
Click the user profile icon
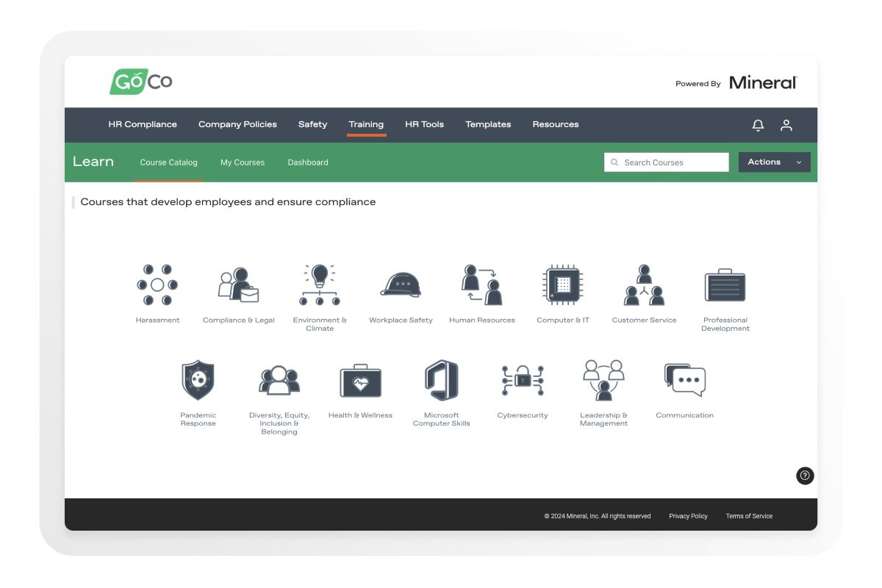click(x=786, y=125)
